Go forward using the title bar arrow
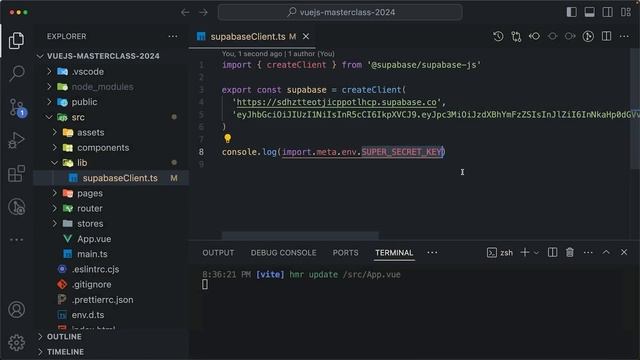 pyautogui.click(x=203, y=12)
